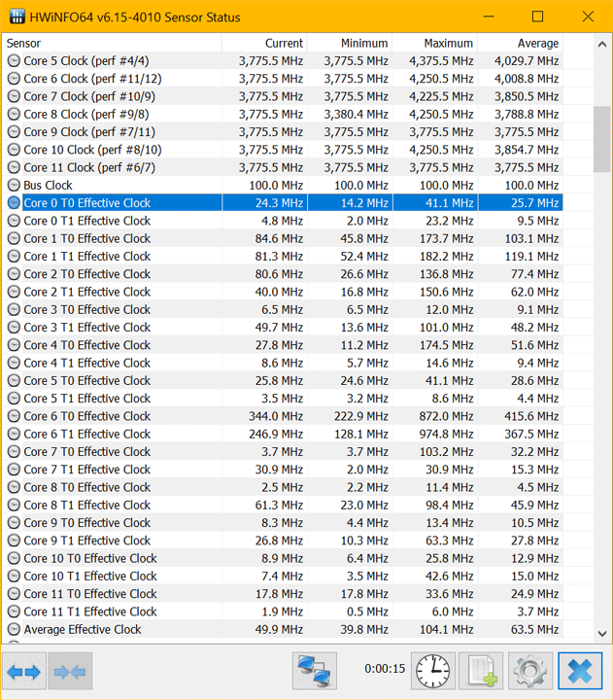Screen dimensions: 613x700
Task: Click the reset clock timer button
Action: pos(432,671)
